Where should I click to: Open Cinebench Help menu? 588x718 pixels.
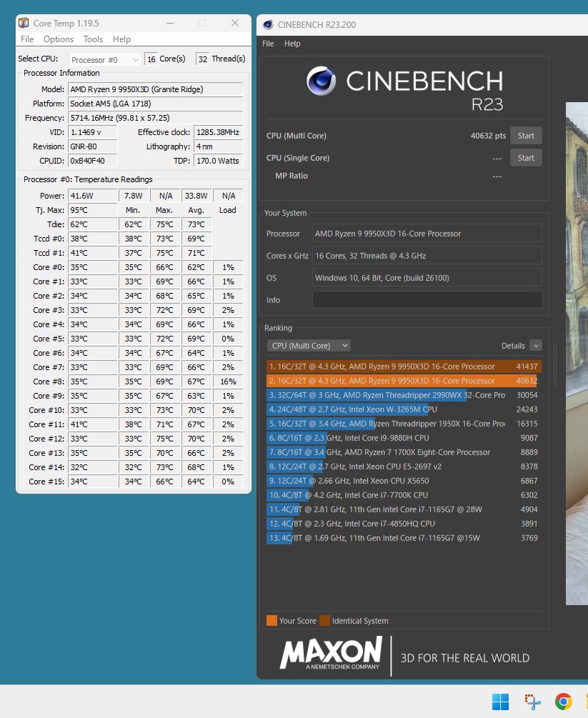point(292,44)
